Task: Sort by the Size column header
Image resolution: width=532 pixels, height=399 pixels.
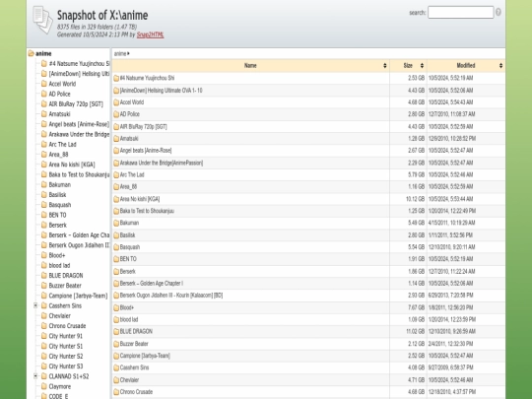Action: pyautogui.click(x=408, y=65)
